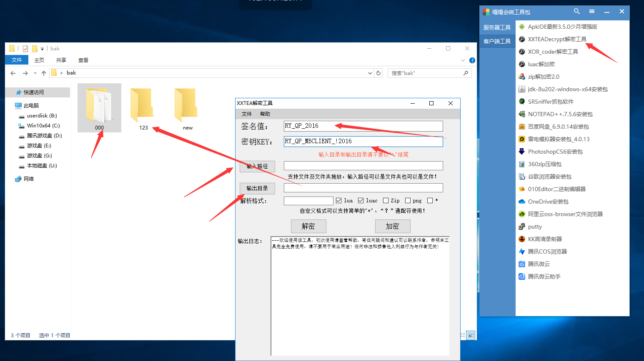Open the XXTEADecrypt tool icon

click(522, 39)
